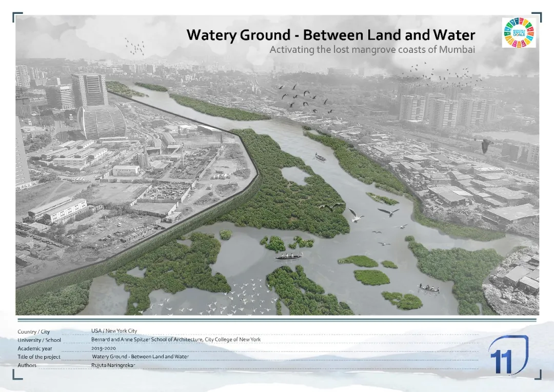
Task: Click the top-right corner bracket mark
Action: click(537, 17)
